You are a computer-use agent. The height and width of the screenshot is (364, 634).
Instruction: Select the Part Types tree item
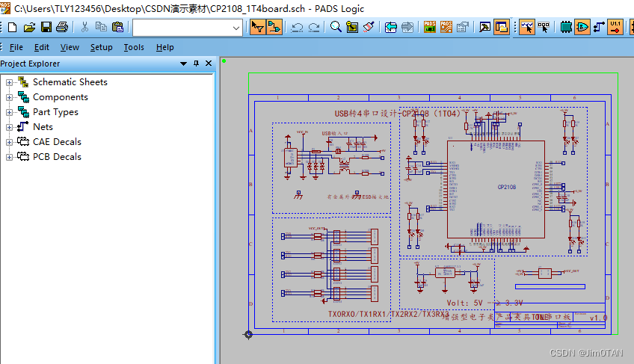pos(55,112)
